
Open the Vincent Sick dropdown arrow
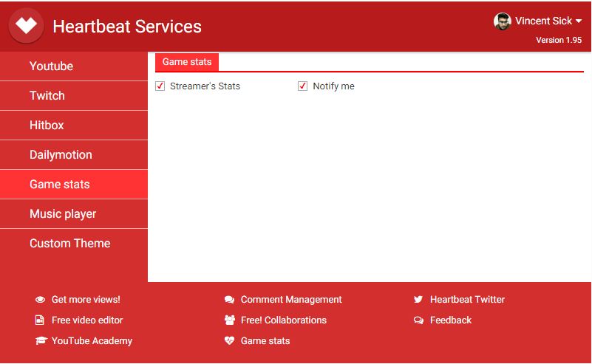tap(579, 21)
